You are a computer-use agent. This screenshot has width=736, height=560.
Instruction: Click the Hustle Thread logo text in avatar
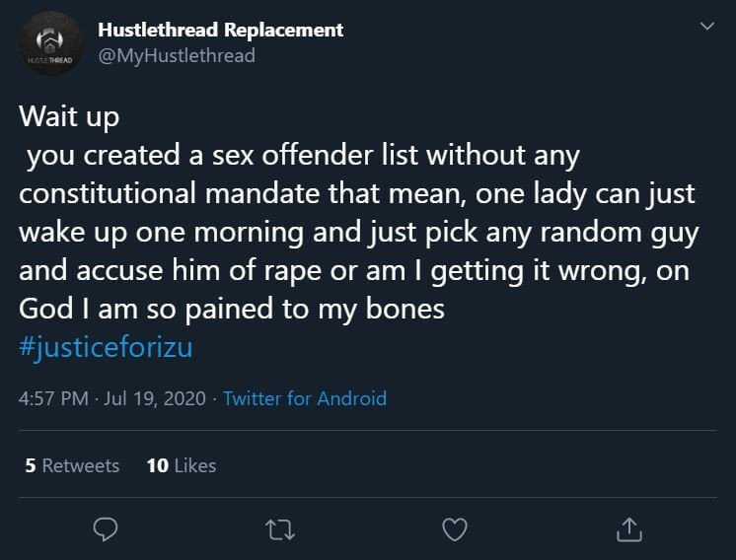coord(50,60)
